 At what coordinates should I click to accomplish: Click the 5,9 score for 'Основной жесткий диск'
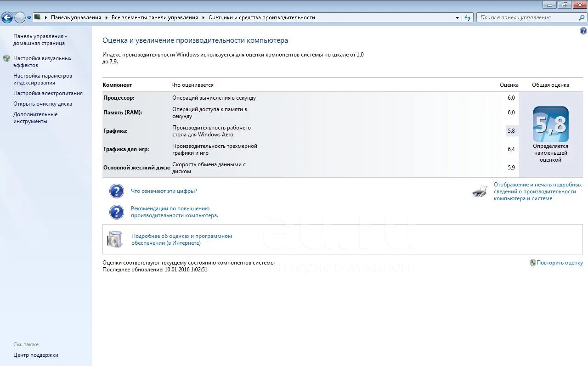tap(511, 168)
